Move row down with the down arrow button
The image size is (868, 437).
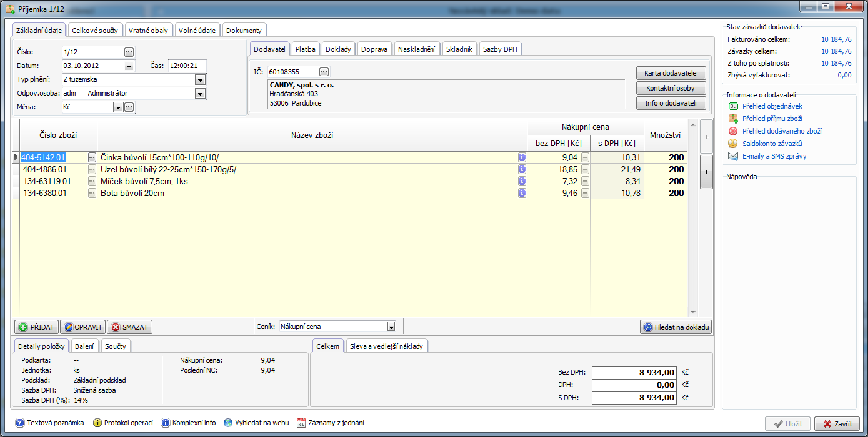pyautogui.click(x=706, y=172)
